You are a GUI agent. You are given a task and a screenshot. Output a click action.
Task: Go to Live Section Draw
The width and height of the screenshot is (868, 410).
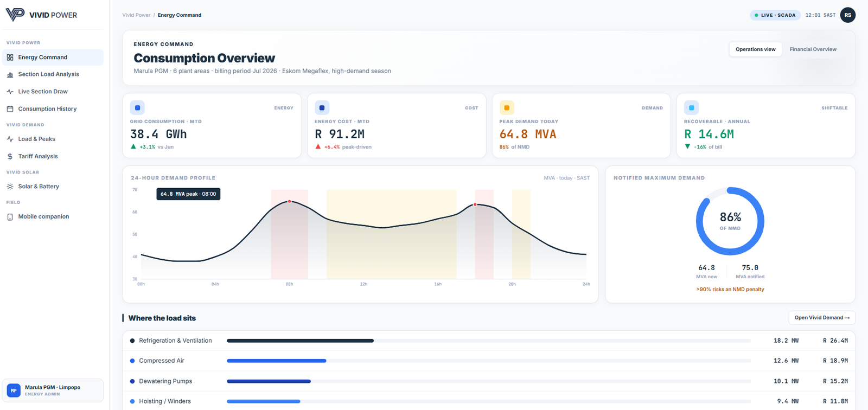pyautogui.click(x=53, y=92)
